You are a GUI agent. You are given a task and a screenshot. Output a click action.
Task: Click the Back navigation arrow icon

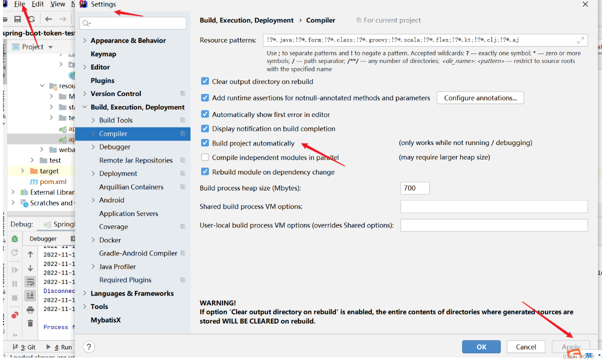point(48,19)
